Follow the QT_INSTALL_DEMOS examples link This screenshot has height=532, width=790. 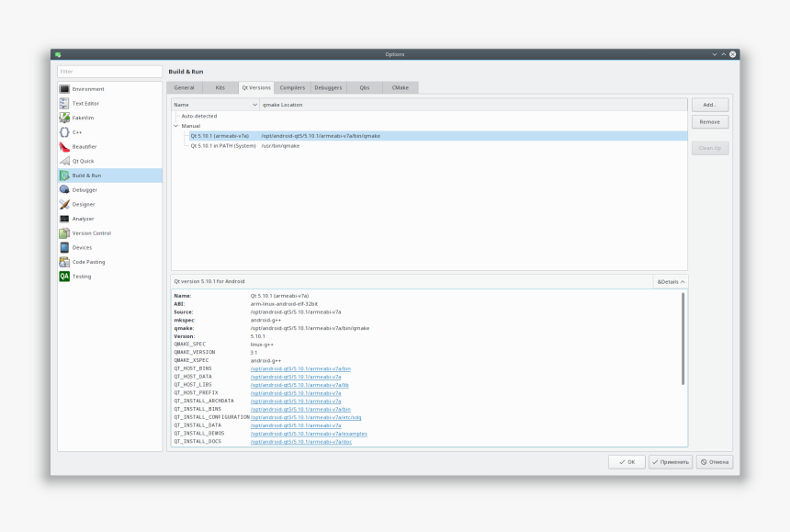309,434
